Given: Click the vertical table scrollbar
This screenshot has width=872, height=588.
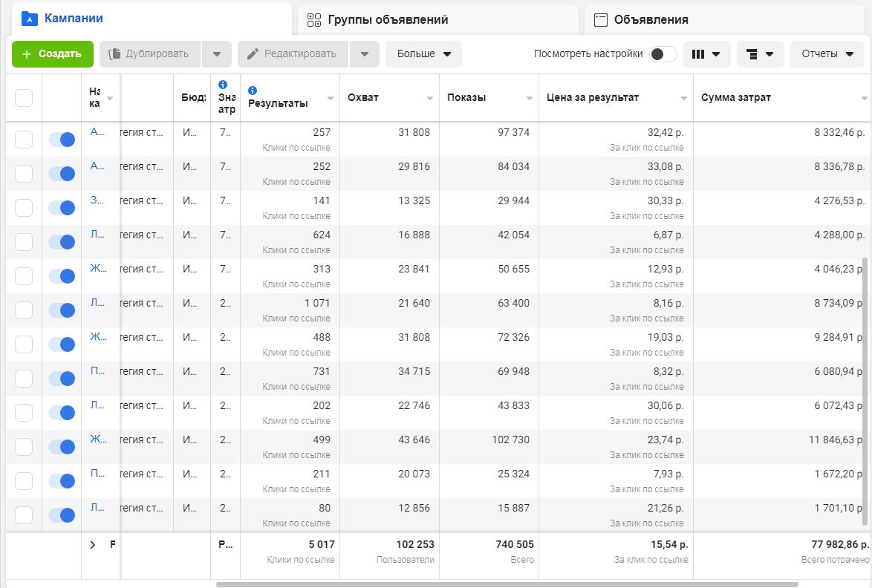Looking at the screenshot, I should pos(865,391).
